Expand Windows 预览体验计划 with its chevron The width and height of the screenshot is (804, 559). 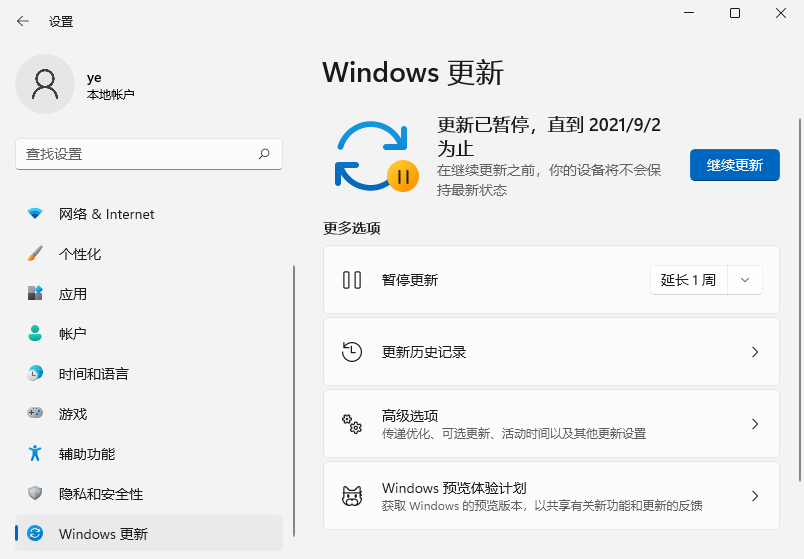pyautogui.click(x=755, y=496)
